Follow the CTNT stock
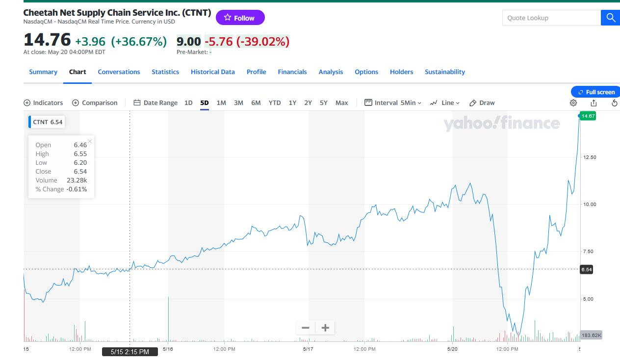 [x=240, y=18]
